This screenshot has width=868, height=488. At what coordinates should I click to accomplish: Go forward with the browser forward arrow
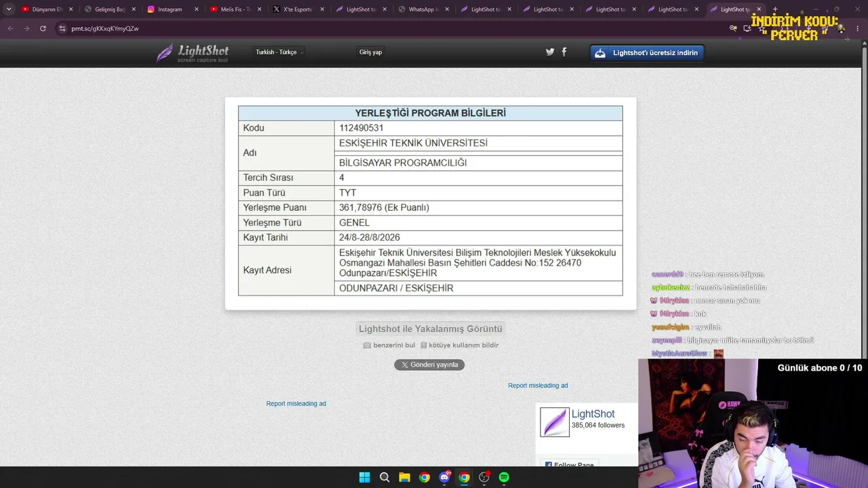26,28
